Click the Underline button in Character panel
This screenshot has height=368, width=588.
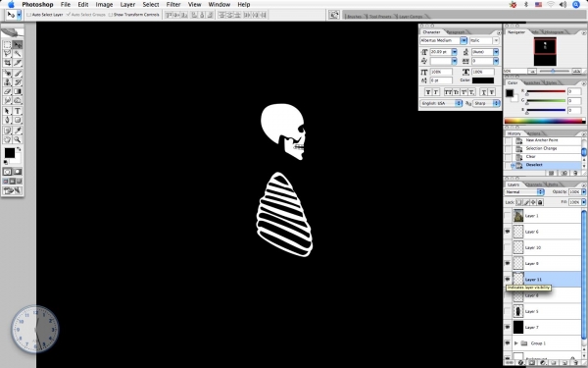tap(484, 92)
